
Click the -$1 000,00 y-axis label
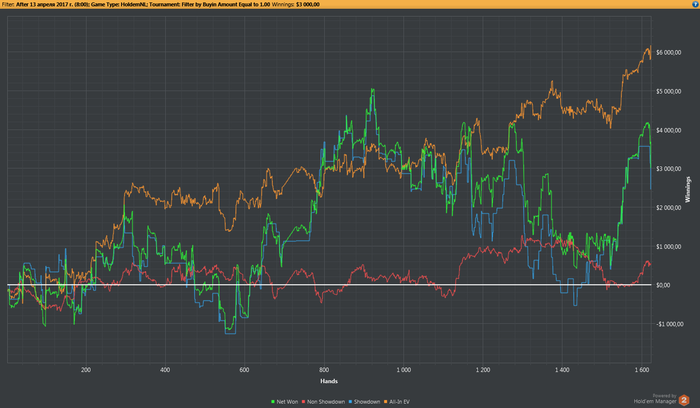pyautogui.click(x=670, y=324)
